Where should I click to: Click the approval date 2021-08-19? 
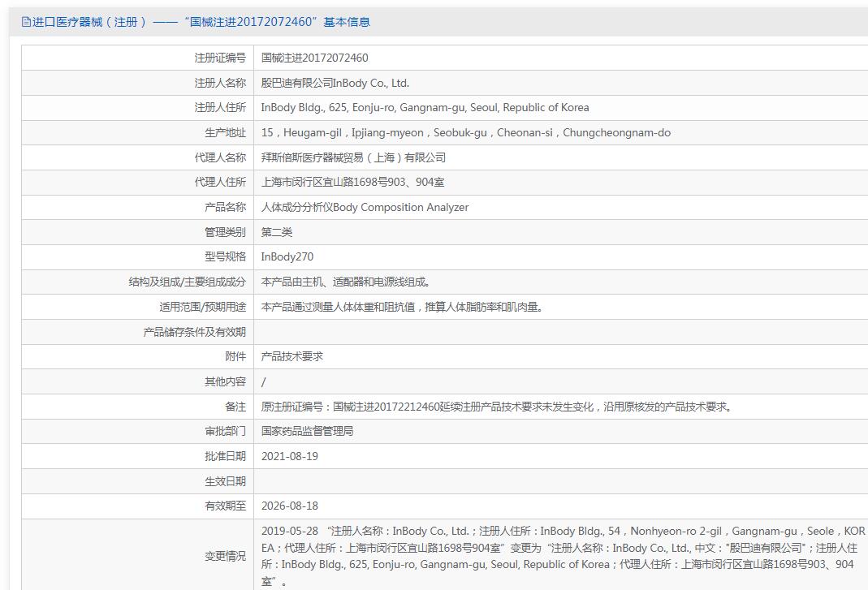(290, 457)
